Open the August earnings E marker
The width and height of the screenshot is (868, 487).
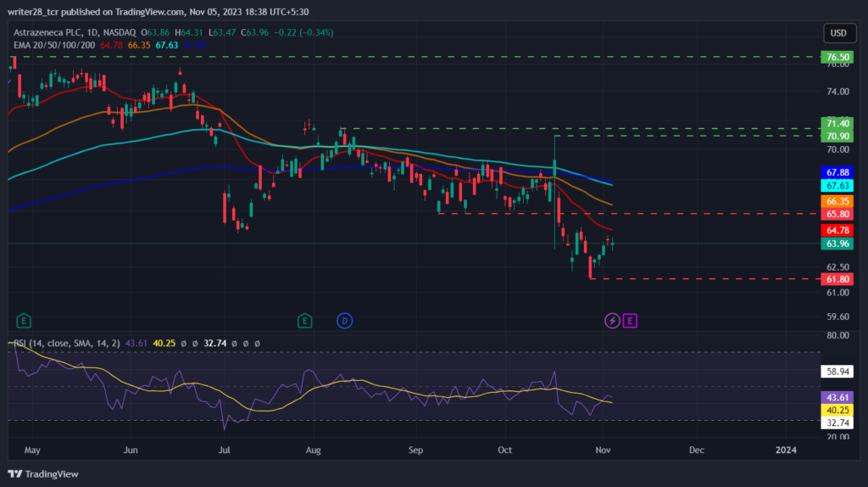point(304,321)
